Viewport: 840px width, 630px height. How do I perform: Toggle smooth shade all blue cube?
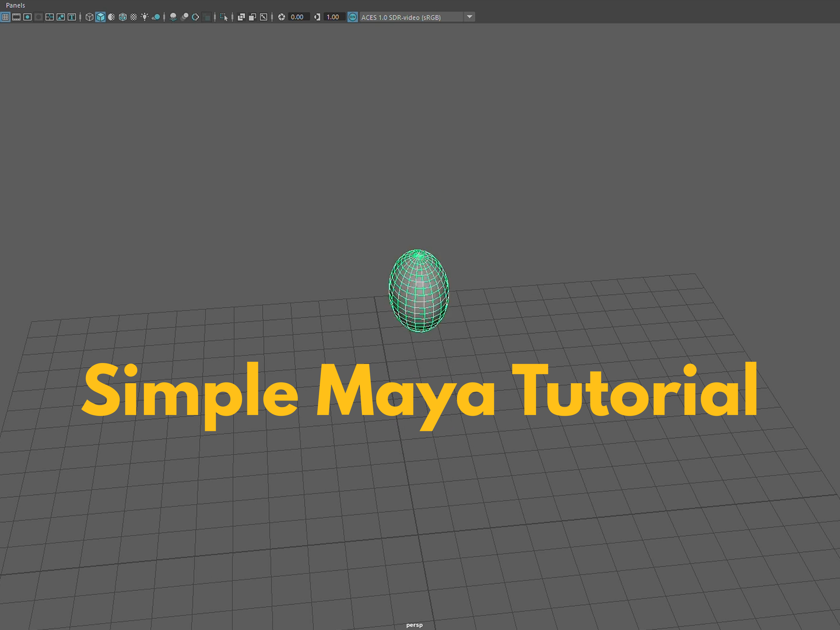[x=100, y=17]
